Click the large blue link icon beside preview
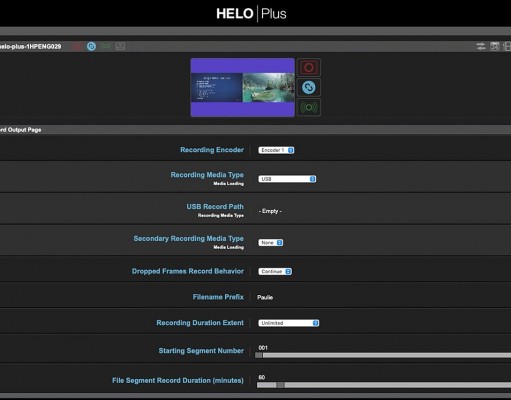The image size is (511, 400). point(309,88)
